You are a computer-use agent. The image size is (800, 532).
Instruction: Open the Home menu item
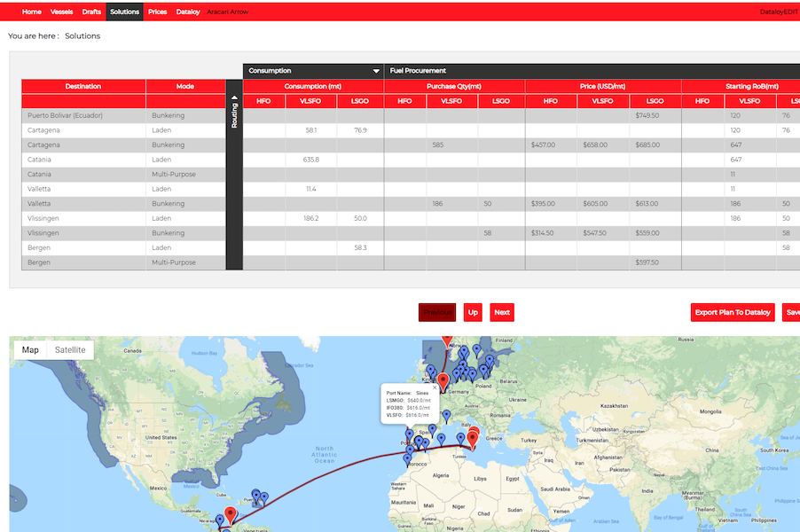[32, 12]
